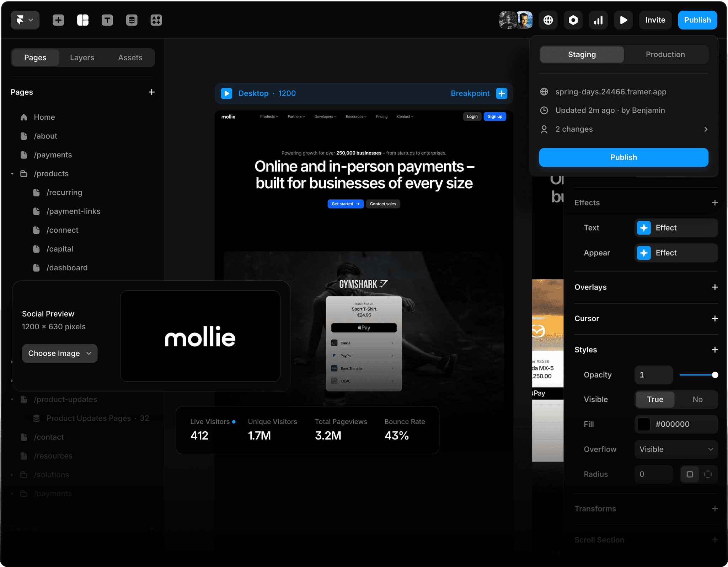This screenshot has width=728, height=567.
Task: Click the Invite button
Action: tap(655, 20)
